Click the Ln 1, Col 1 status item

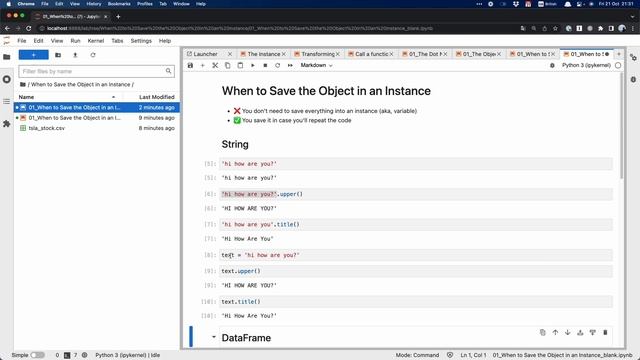(473, 355)
